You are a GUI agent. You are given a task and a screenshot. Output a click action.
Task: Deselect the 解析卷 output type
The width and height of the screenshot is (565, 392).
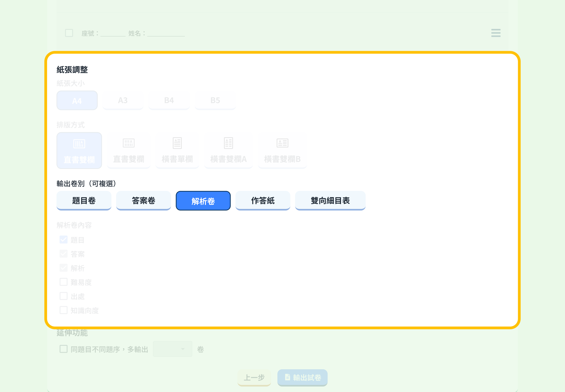tap(203, 201)
